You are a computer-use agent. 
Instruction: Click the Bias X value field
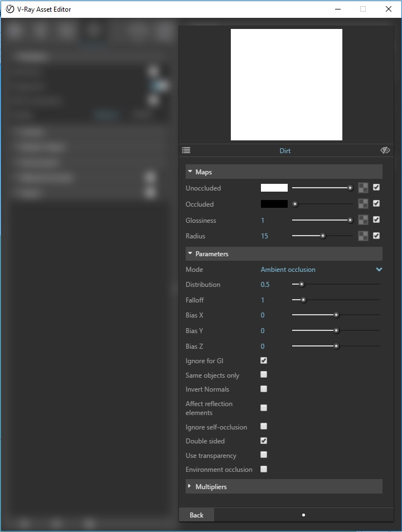[263, 315]
